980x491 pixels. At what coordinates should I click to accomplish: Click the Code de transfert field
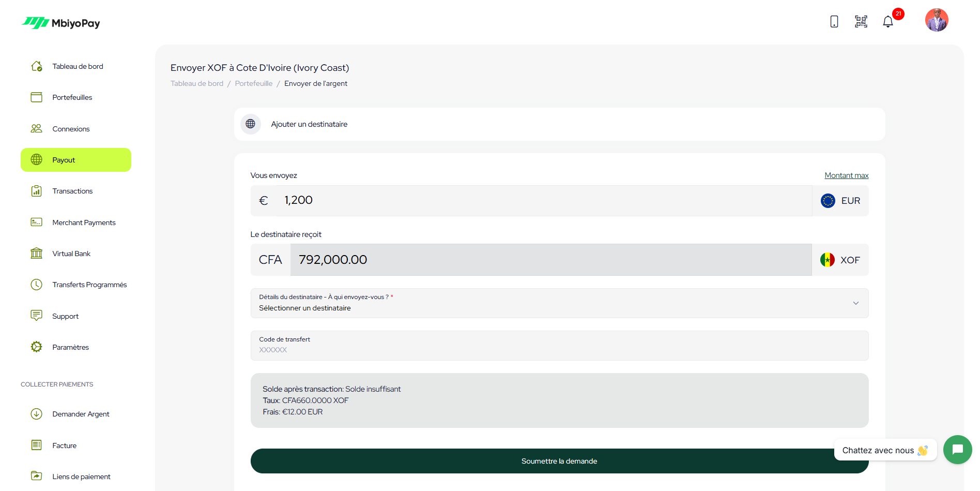(559, 346)
